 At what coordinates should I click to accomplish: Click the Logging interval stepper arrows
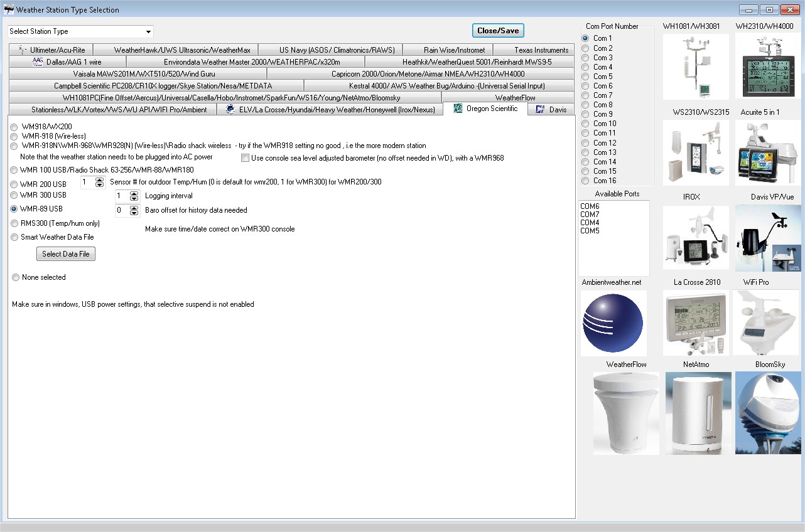pyautogui.click(x=134, y=196)
